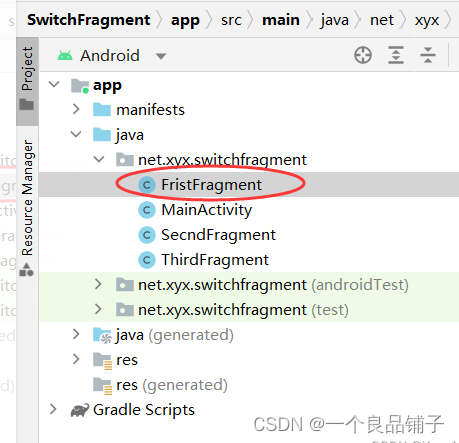Image resolution: width=459 pixels, height=443 pixels.
Task: Click java in the breadcrumb bar
Action: pyautogui.click(x=334, y=20)
